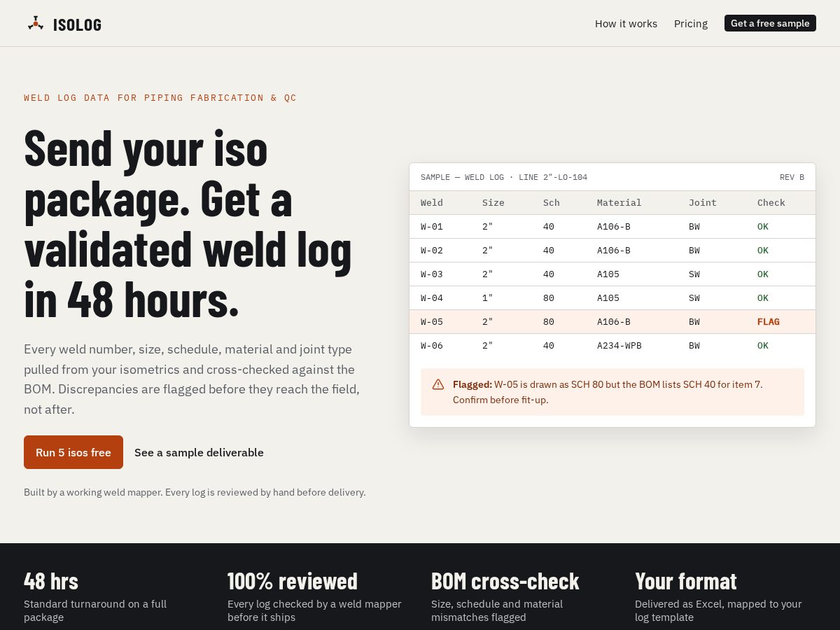Click the Built by a working weld mapper note
The height and width of the screenshot is (630, 840).
pyautogui.click(x=195, y=492)
